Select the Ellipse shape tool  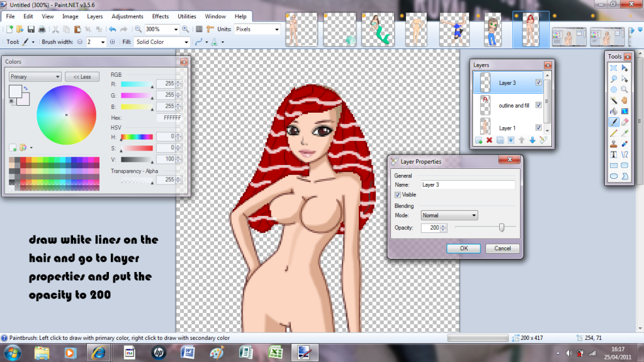[x=614, y=176]
